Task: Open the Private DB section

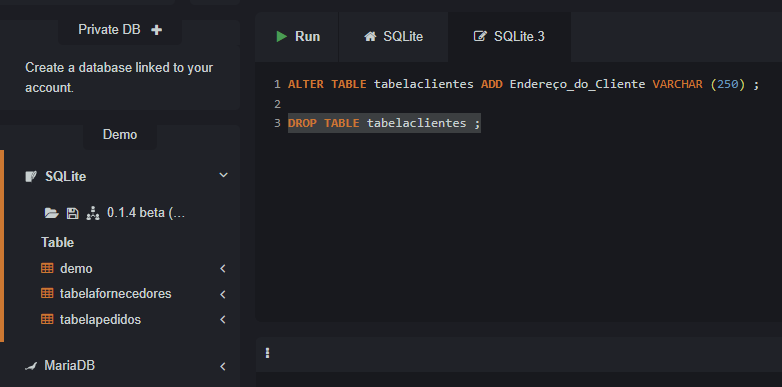Action: click(x=120, y=30)
